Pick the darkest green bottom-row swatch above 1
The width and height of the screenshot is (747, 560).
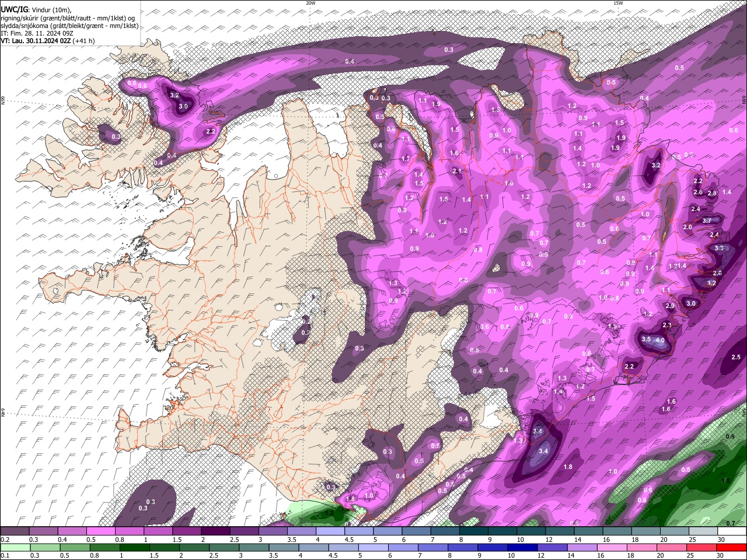point(134,548)
